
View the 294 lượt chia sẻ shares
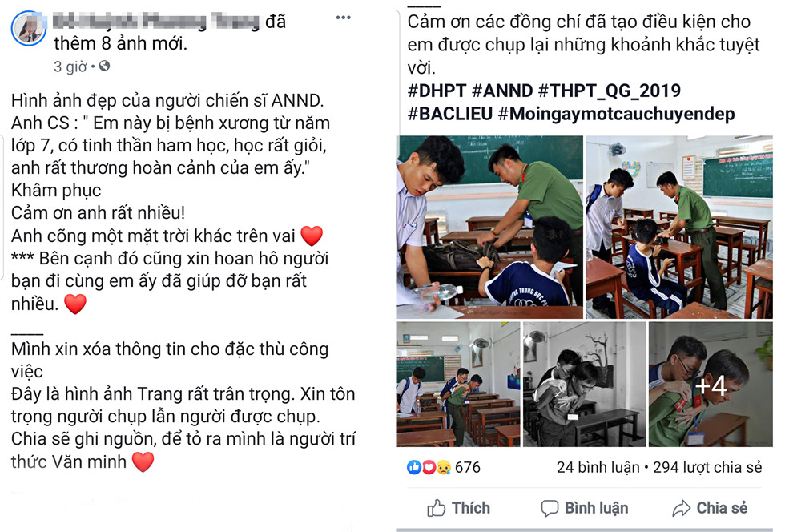pos(707,467)
